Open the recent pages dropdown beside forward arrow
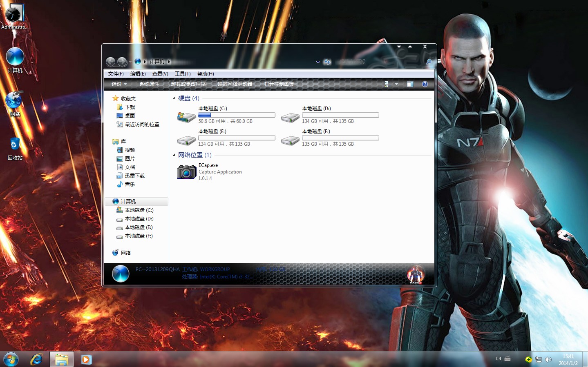The width and height of the screenshot is (588, 367). click(x=130, y=62)
